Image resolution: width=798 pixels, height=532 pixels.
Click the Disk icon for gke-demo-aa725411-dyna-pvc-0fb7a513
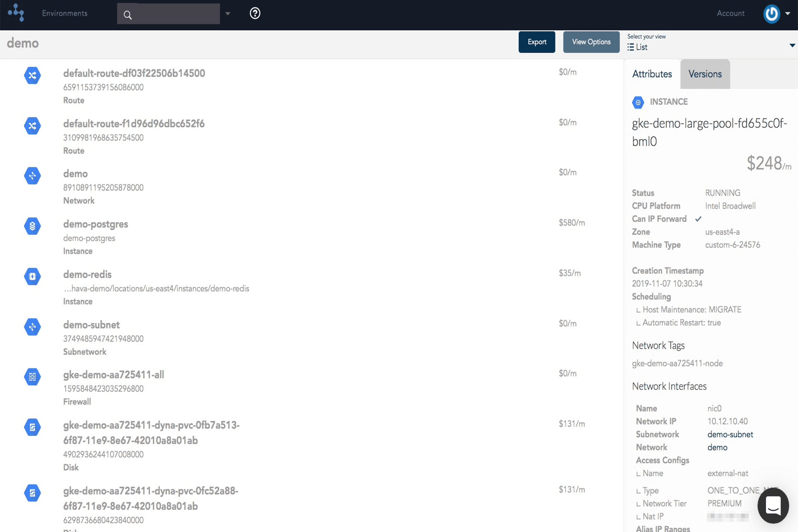pos(32,427)
